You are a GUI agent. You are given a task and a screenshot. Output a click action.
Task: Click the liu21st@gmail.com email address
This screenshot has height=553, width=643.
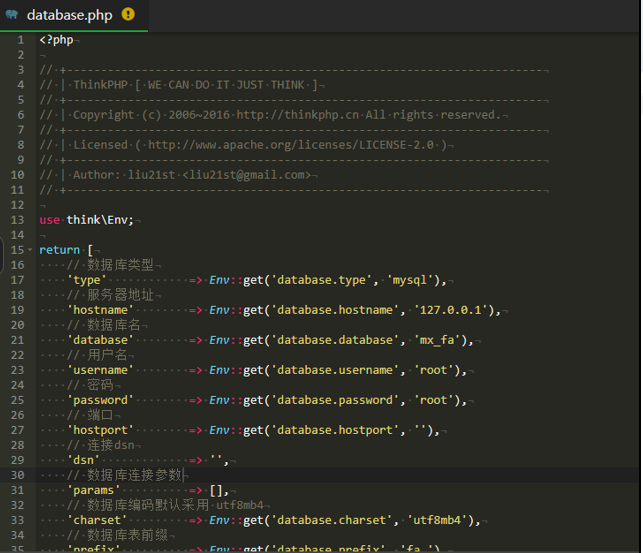(x=246, y=174)
